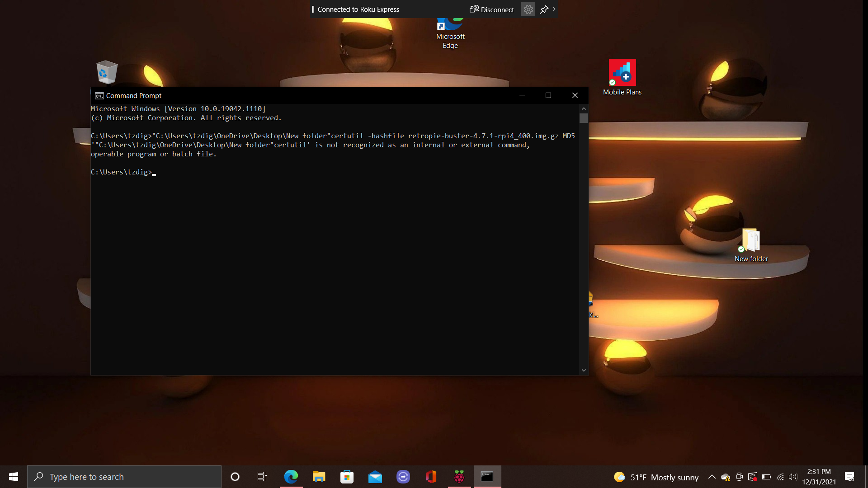Click the Type here to search box
This screenshot has height=488, width=868.
(124, 477)
